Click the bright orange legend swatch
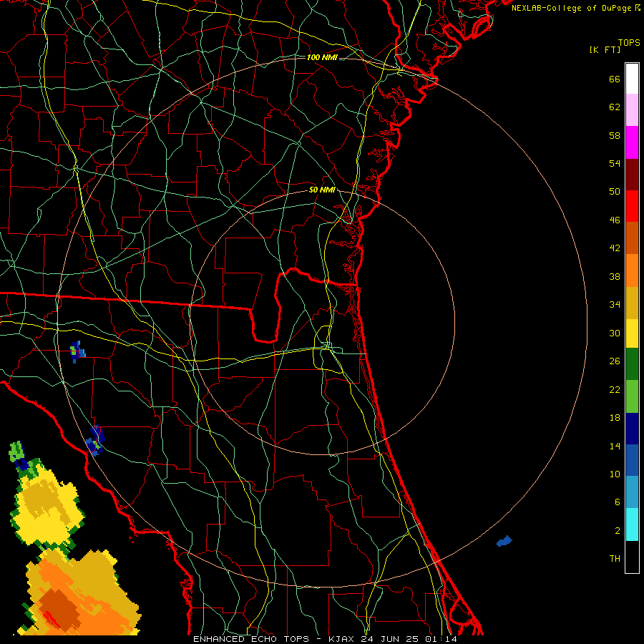Screen dimensions: 644x644 pos(632,270)
